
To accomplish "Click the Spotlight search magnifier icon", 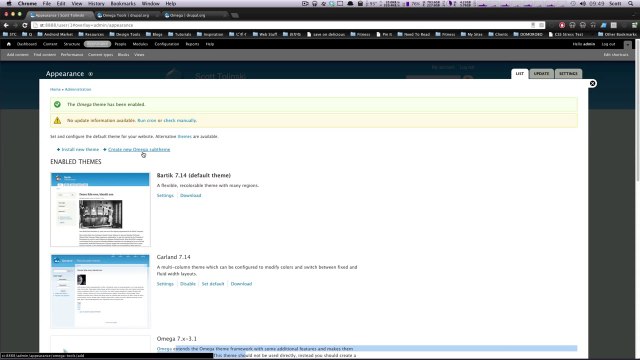I will pyautogui.click(x=631, y=3).
